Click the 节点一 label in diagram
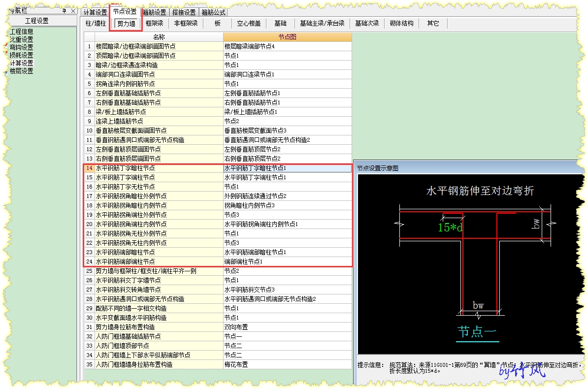588x389 pixels. click(x=477, y=331)
